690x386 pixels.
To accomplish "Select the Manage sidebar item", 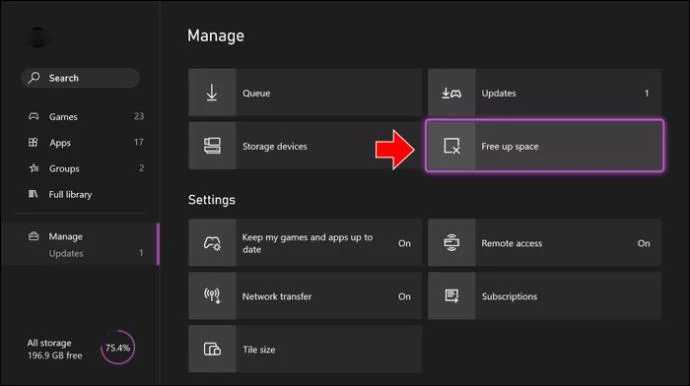I will [x=66, y=236].
